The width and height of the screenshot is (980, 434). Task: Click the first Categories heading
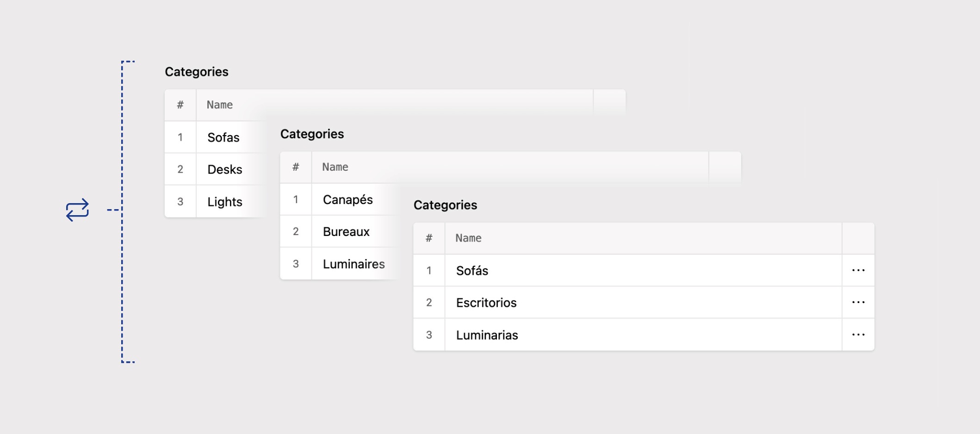(x=198, y=72)
